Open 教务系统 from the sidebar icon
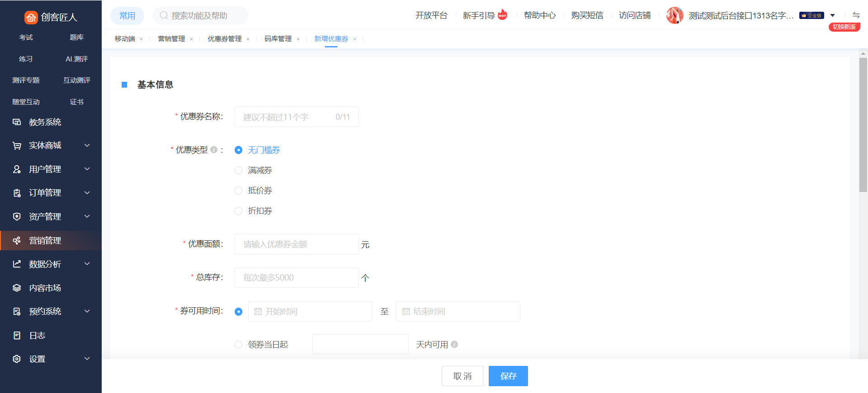The width and height of the screenshot is (868, 393). (17, 122)
